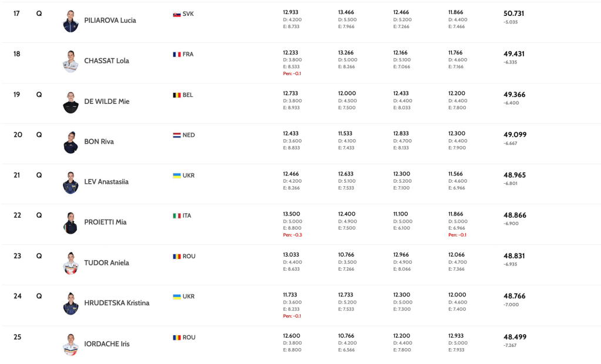Click Ukraine flag in Hrudetska Kristina's row
Viewport: 601px width, 364px height.
[176, 297]
